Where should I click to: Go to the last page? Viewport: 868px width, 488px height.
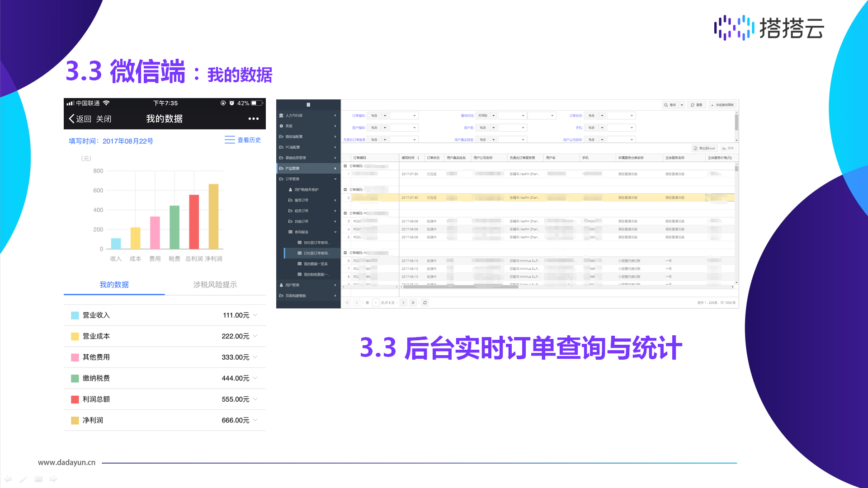click(413, 303)
